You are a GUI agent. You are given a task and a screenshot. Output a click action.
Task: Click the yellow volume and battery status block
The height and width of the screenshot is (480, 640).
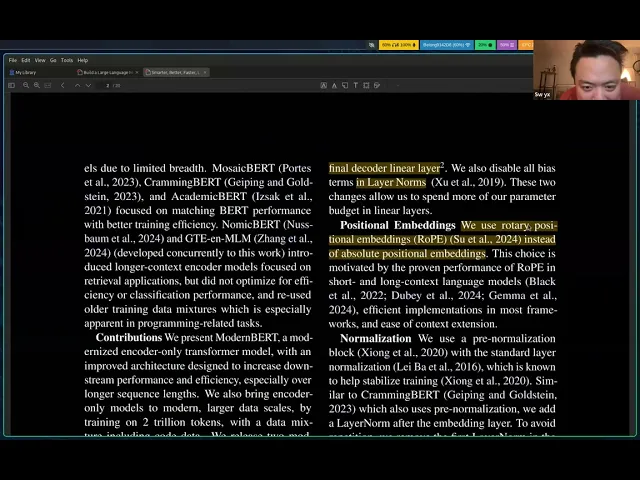[399, 45]
